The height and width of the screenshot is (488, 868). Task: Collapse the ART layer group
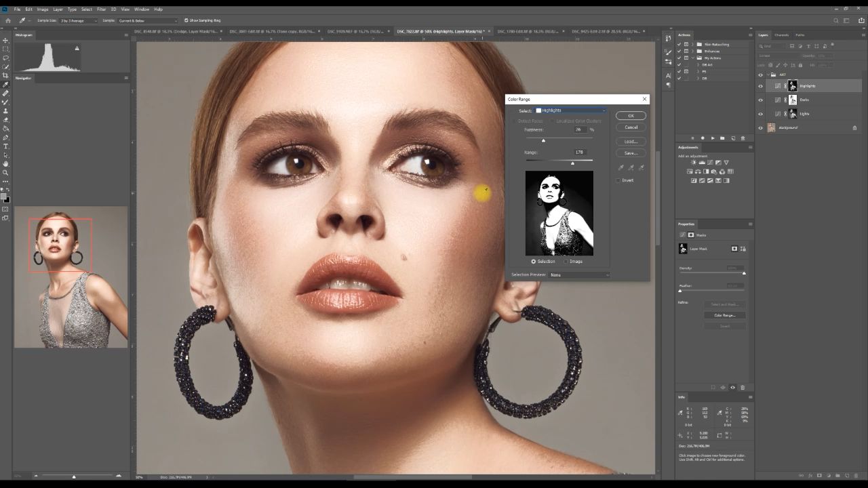pyautogui.click(x=767, y=75)
